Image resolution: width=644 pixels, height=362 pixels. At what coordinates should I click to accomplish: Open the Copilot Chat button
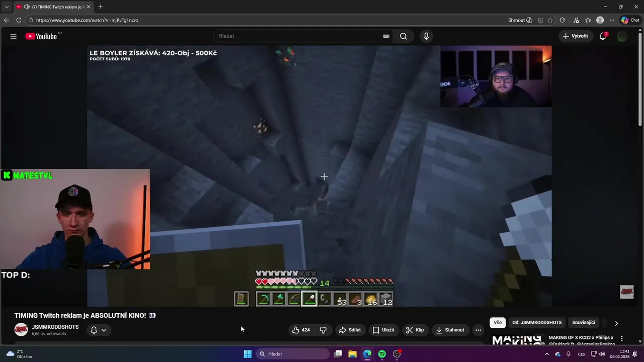click(630, 20)
